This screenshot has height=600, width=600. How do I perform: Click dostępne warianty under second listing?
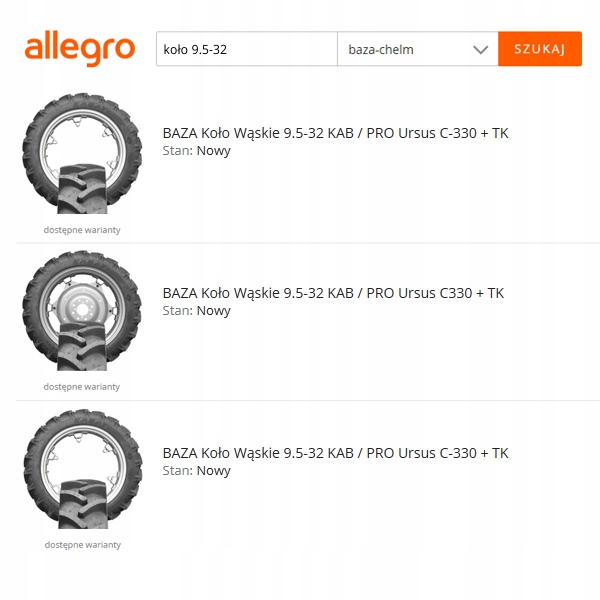click(x=82, y=387)
